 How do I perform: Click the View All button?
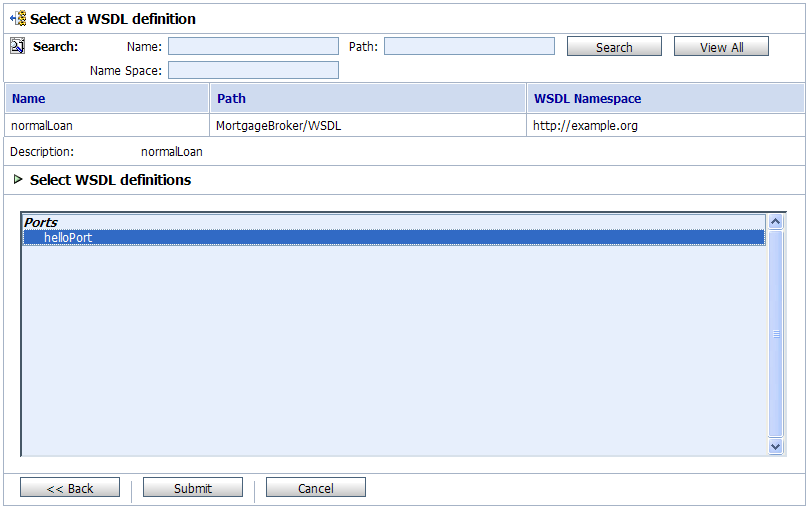(x=721, y=46)
